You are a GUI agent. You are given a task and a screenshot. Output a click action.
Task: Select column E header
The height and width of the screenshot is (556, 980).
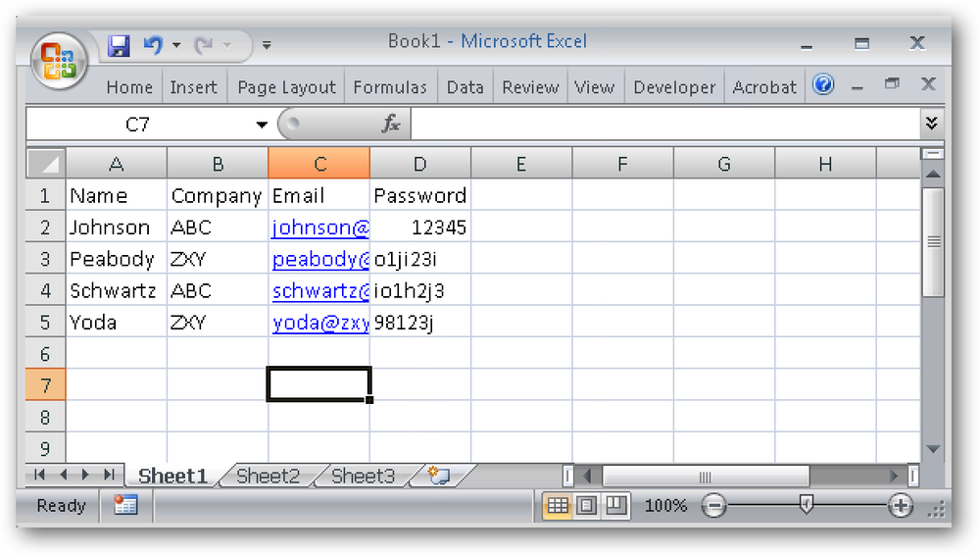[521, 164]
